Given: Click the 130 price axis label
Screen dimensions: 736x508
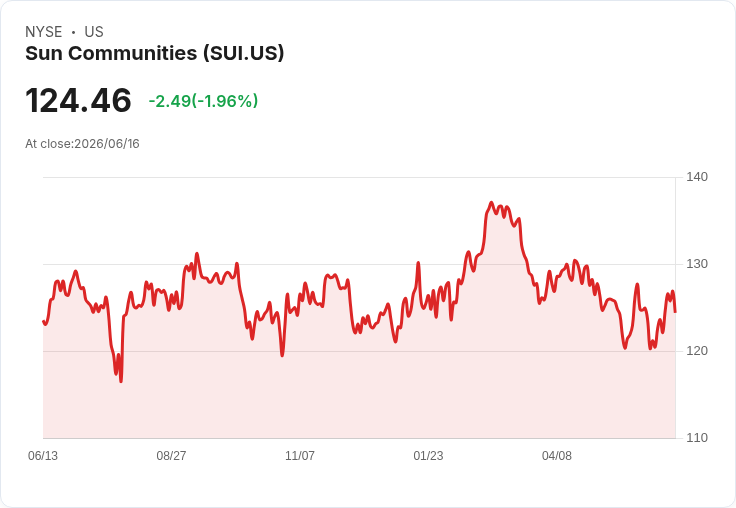Looking at the screenshot, I should pyautogui.click(x=697, y=264).
